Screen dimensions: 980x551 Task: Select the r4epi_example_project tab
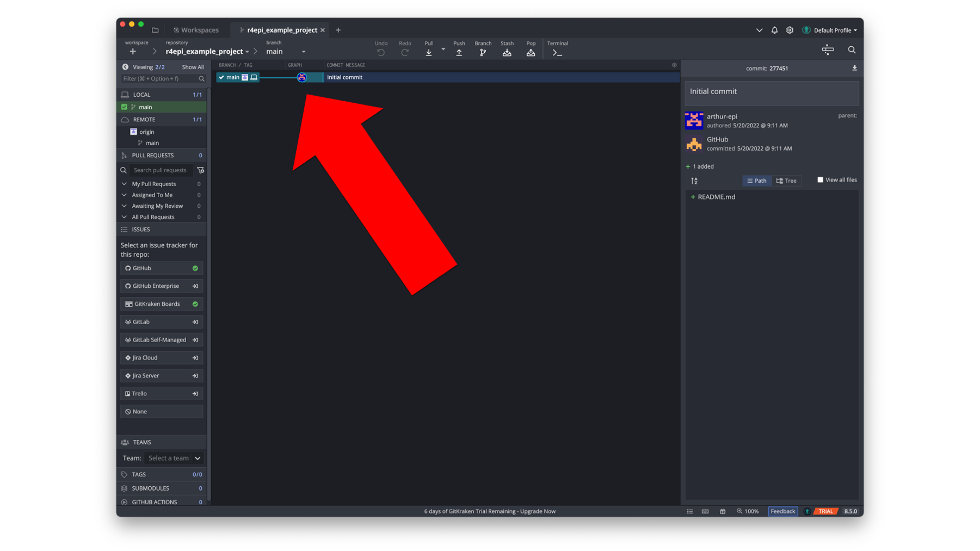tap(282, 30)
